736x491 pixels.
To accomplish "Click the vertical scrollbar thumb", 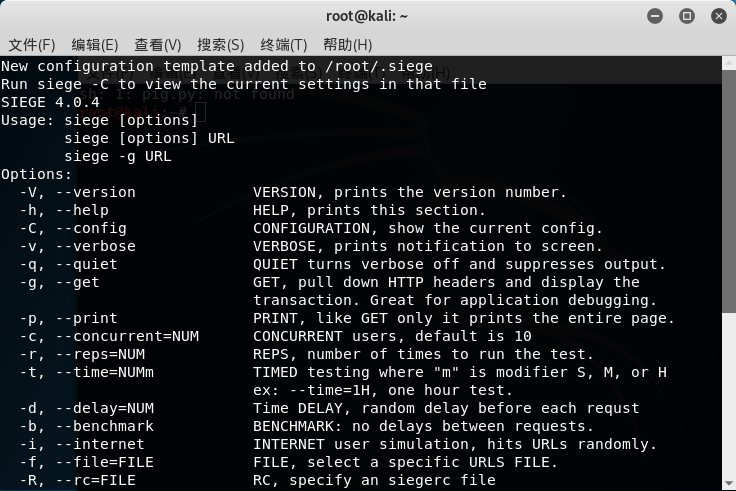I will pyautogui.click(x=729, y=191).
